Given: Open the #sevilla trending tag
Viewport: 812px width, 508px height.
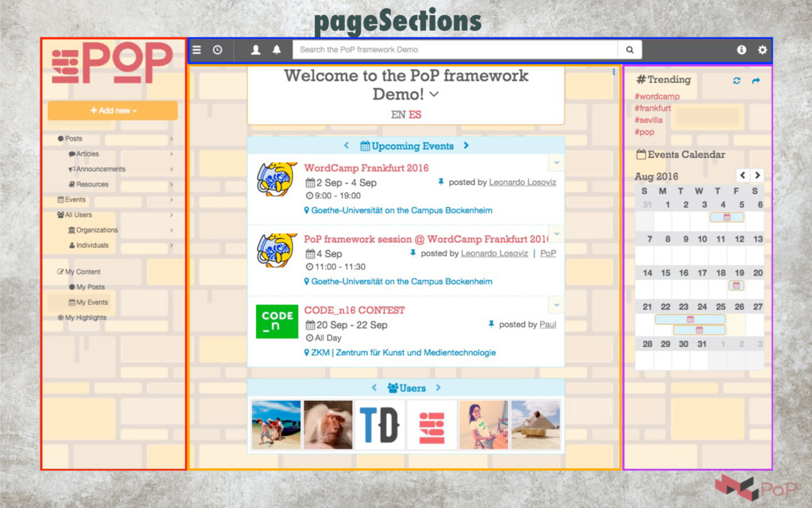Looking at the screenshot, I should click(x=649, y=121).
